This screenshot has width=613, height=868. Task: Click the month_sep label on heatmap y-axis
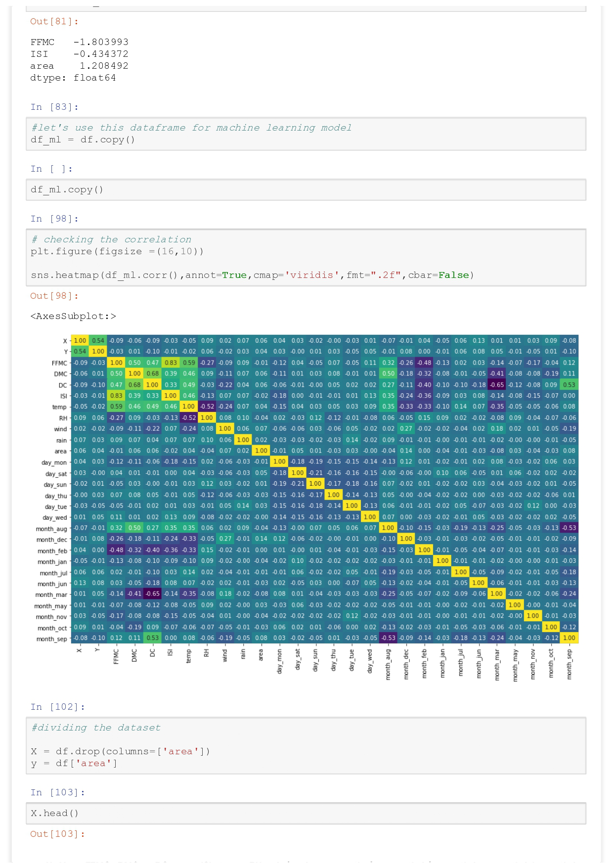(x=51, y=639)
